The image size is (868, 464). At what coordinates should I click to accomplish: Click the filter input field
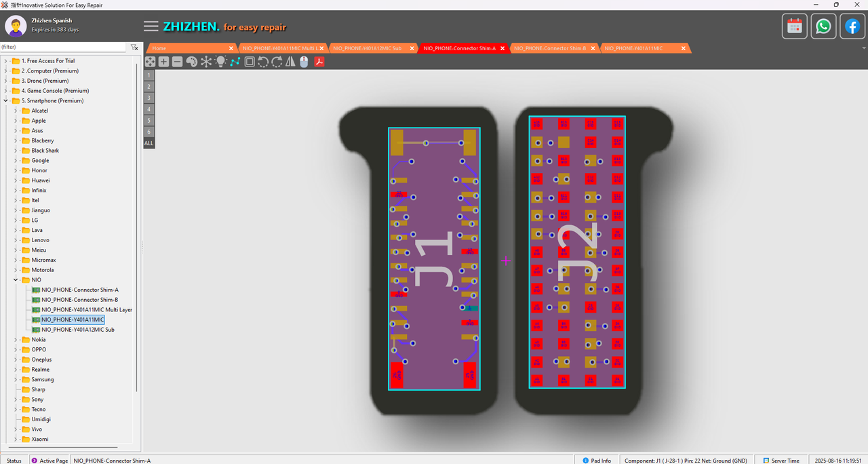[x=63, y=47]
